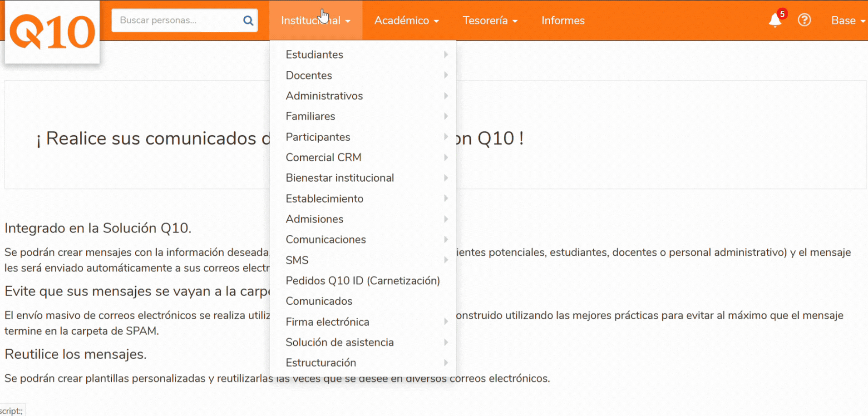Open the notifications bell
Screen dimensions: 868x416
[x=775, y=20]
